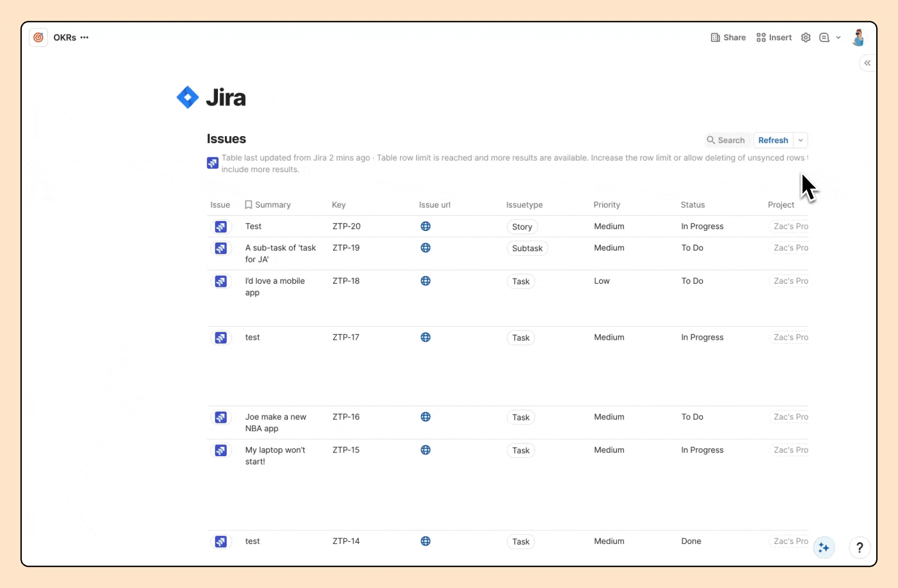898x588 pixels.
Task: Select the 'Joe make a new NBA app' summary
Action: (276, 422)
